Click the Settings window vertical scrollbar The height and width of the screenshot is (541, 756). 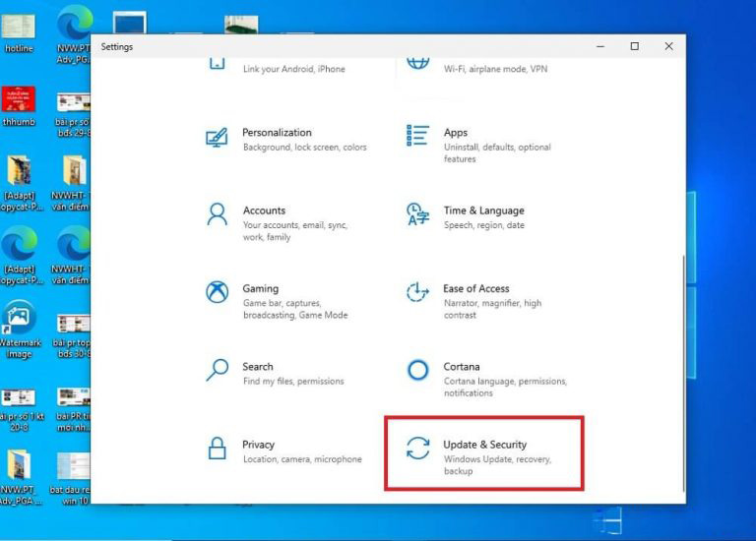point(683,374)
